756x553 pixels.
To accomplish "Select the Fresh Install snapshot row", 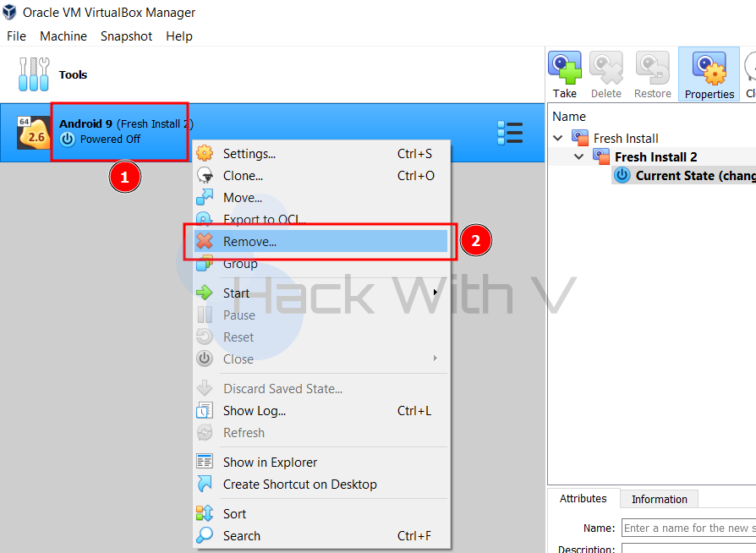I will (x=652, y=139).
